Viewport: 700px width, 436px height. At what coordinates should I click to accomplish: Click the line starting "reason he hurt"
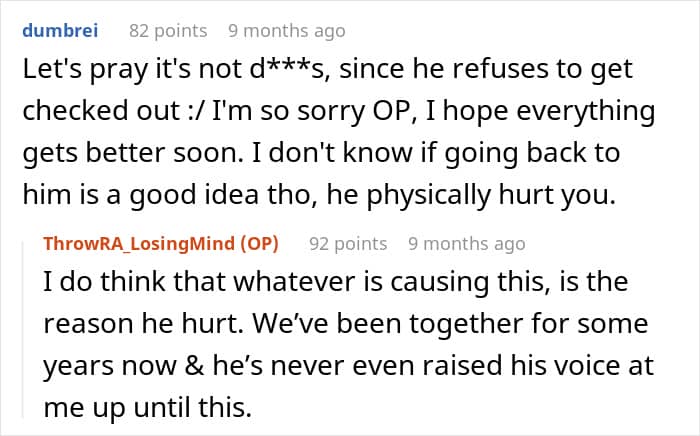(x=346, y=324)
